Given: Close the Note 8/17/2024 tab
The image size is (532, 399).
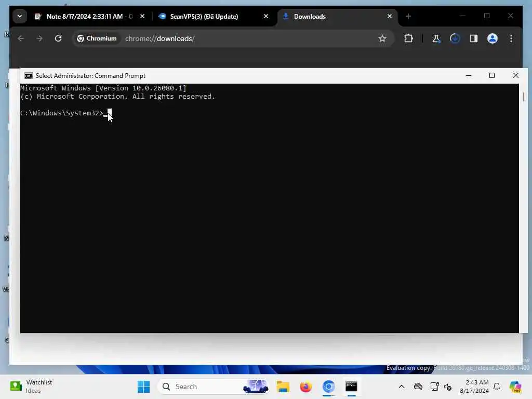Looking at the screenshot, I should (142, 16).
